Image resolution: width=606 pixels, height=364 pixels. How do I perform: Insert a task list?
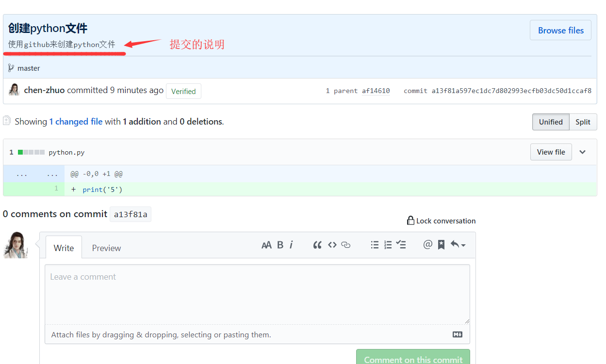pos(401,245)
